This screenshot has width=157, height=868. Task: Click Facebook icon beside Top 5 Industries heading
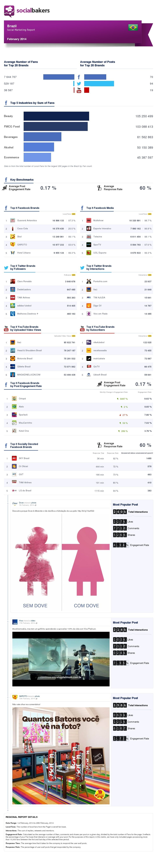coord(6,103)
